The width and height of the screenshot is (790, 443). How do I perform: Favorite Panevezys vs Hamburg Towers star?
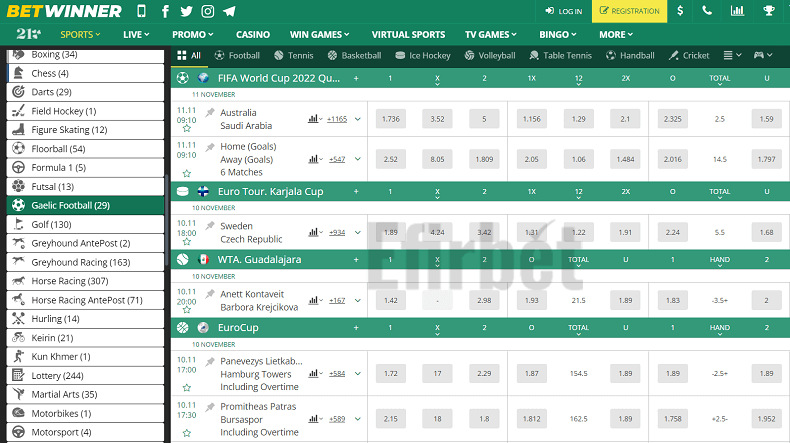pyautogui.click(x=186, y=388)
